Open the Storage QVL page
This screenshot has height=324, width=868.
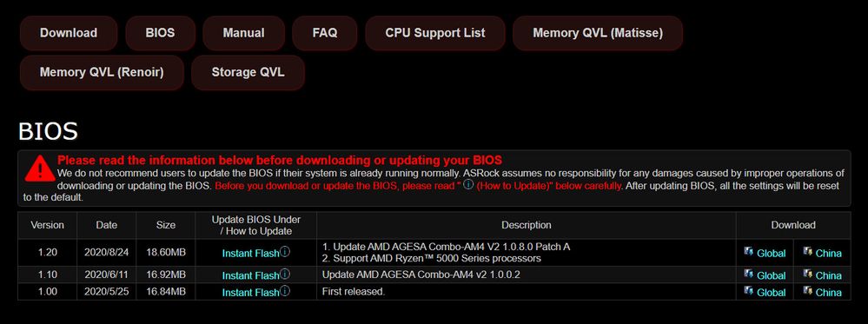click(248, 73)
